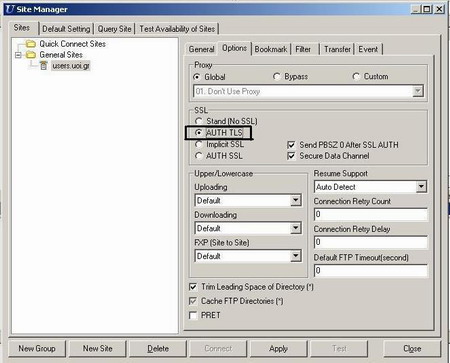
Task: Click the Site Manager title bar app icon
Action: coord(10,9)
